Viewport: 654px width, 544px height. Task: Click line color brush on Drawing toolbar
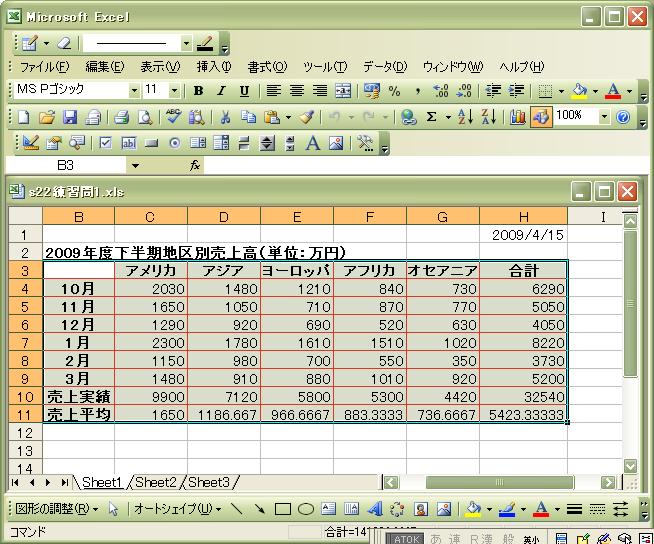(x=507, y=509)
